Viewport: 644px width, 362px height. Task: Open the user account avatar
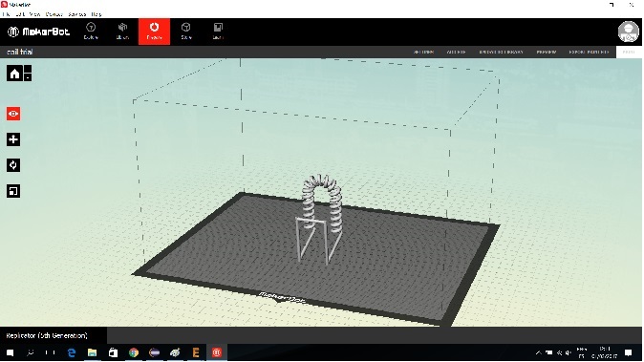[x=629, y=32]
